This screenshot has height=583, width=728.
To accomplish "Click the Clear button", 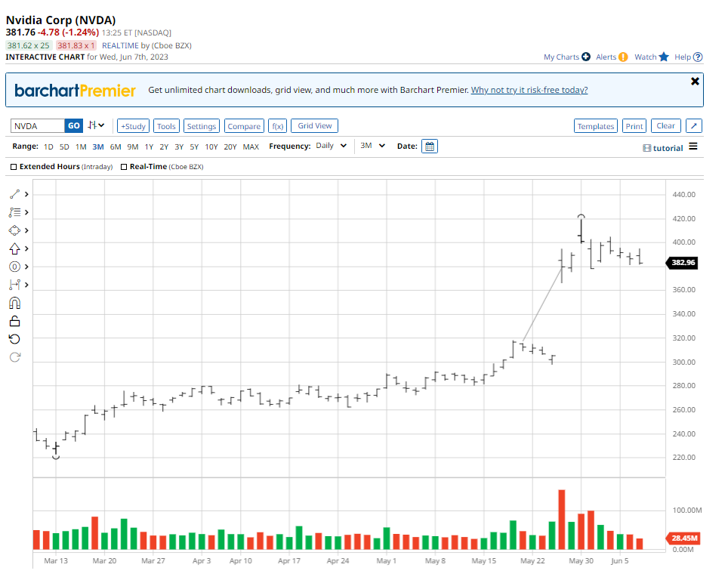I will click(666, 126).
